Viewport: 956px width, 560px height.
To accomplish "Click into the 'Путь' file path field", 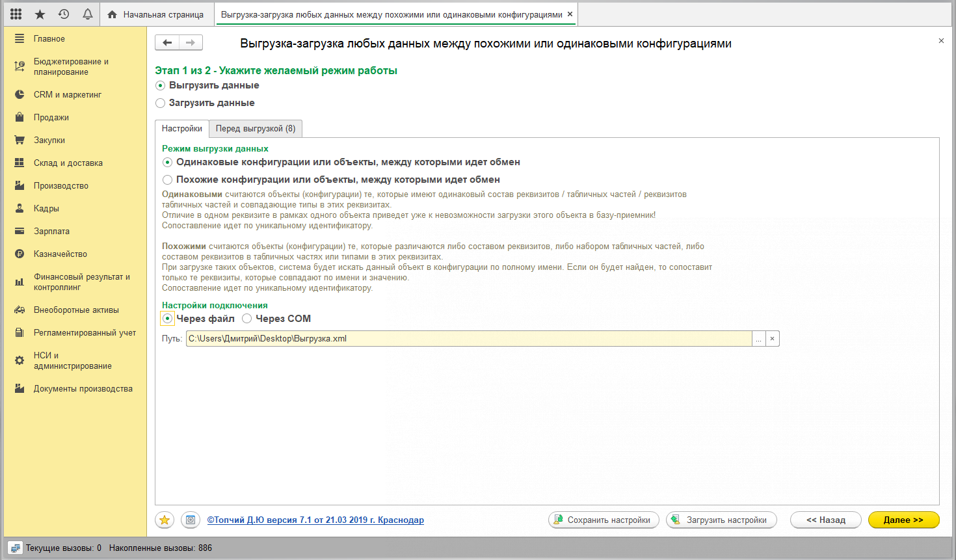I will tap(468, 339).
